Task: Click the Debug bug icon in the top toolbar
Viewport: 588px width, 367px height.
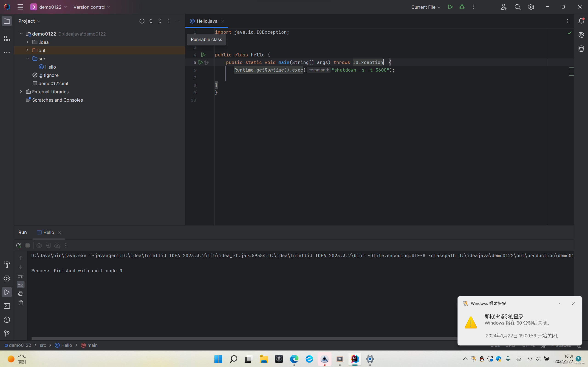Action: (x=462, y=7)
